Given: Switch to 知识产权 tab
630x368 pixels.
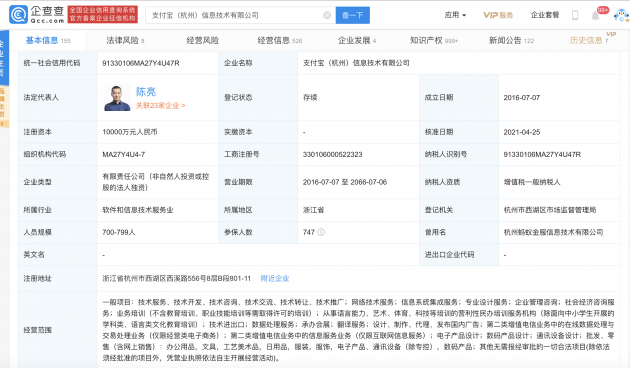Looking at the screenshot, I should coord(434,40).
